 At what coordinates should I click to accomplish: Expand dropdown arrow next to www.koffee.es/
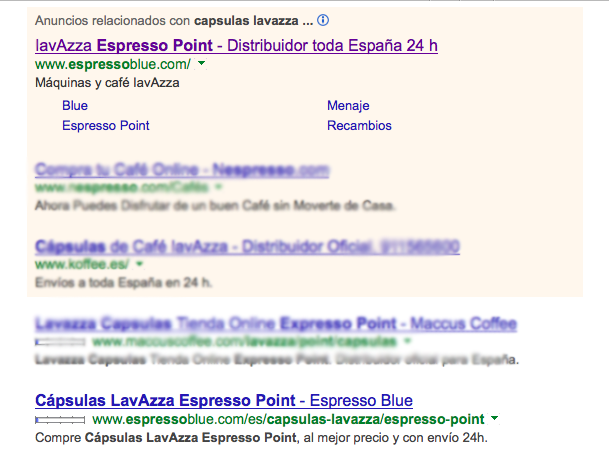coord(139,264)
